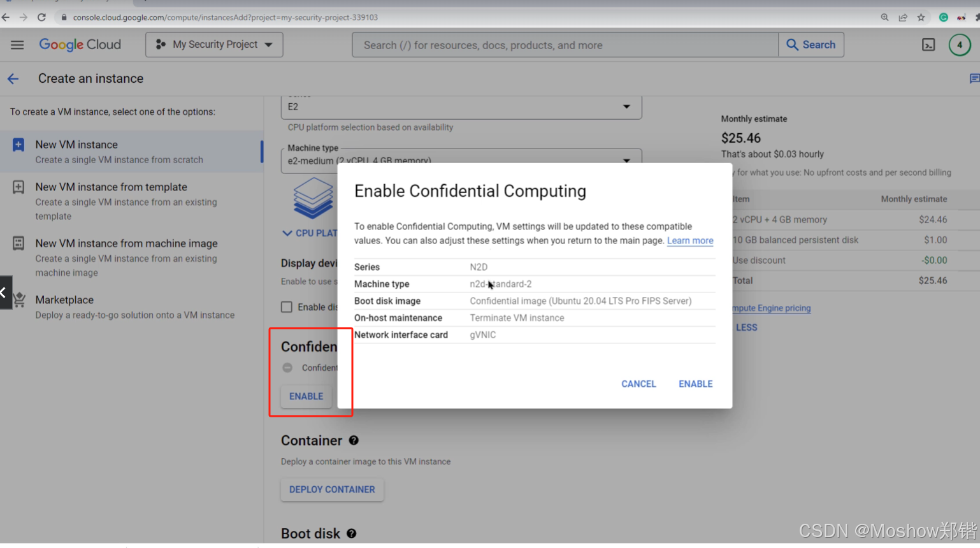Viewport: 980px width, 548px height.
Task: Toggle Confidential VM service status indicator
Action: [x=287, y=367]
